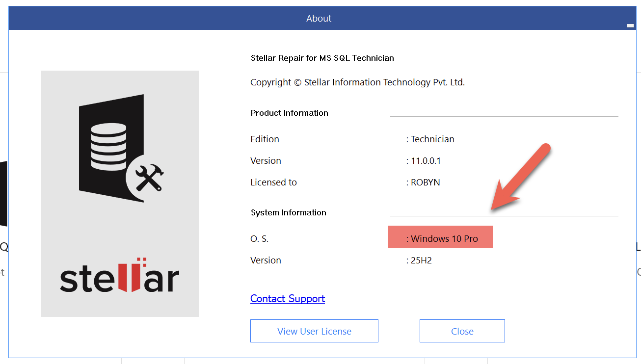The height and width of the screenshot is (364, 641).
Task: Click the View User License button
Action: click(x=314, y=331)
